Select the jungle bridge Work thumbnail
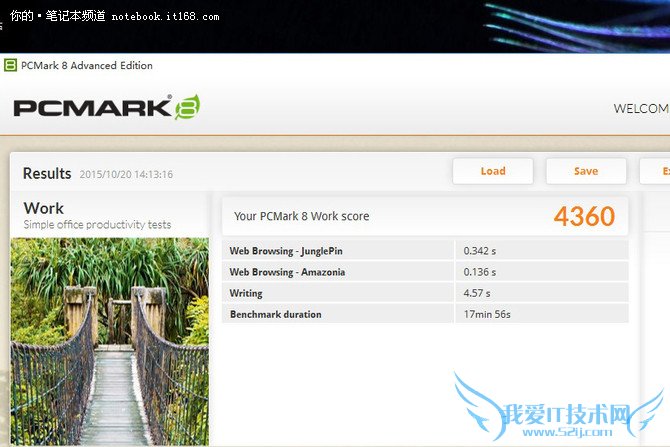The height and width of the screenshot is (447, 670). tap(110, 341)
